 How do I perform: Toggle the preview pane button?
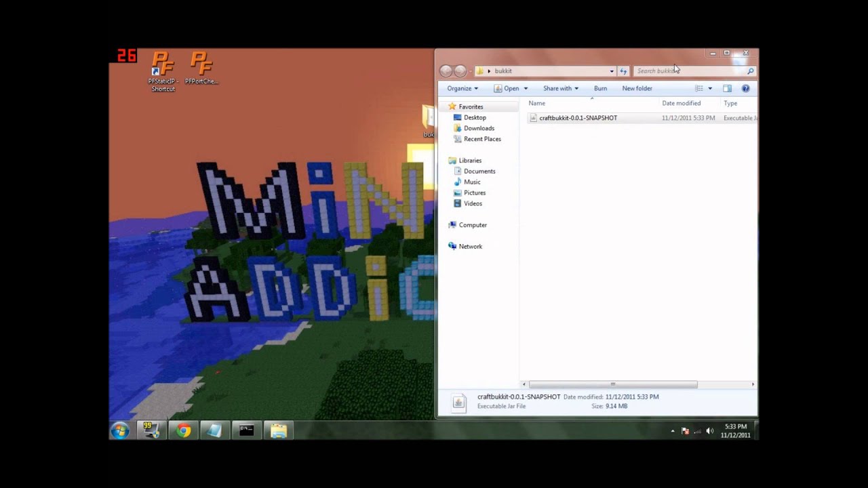click(x=727, y=88)
